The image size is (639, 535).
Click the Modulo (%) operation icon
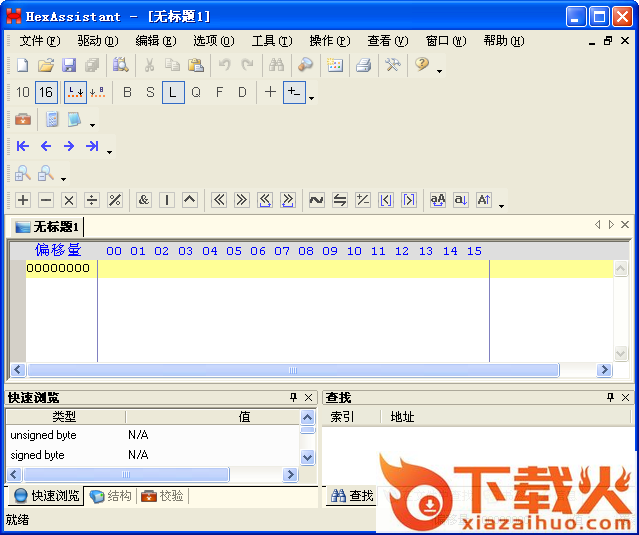[x=115, y=200]
